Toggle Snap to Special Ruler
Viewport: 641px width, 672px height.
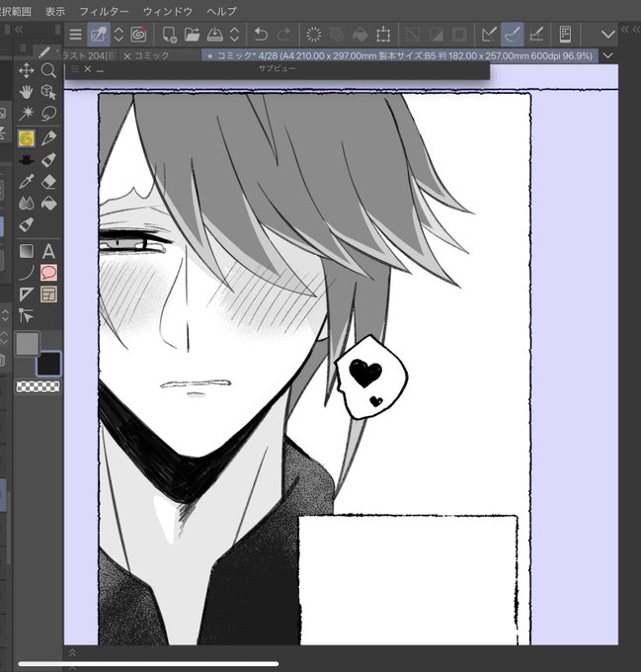pos(513,35)
